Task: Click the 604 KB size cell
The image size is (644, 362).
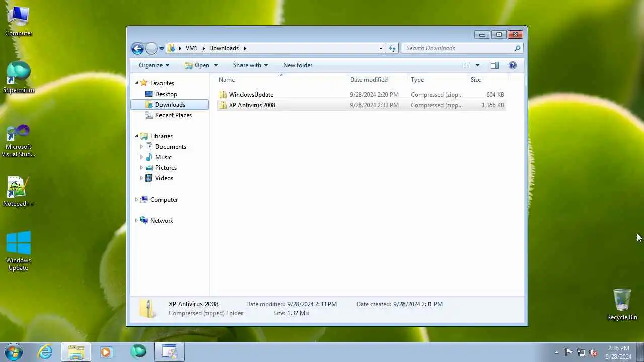Action: point(495,95)
